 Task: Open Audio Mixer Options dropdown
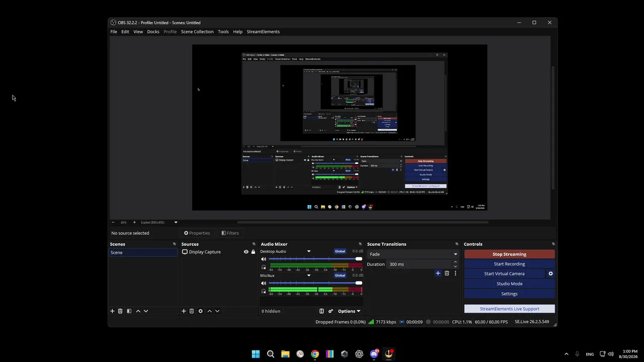pos(349,311)
